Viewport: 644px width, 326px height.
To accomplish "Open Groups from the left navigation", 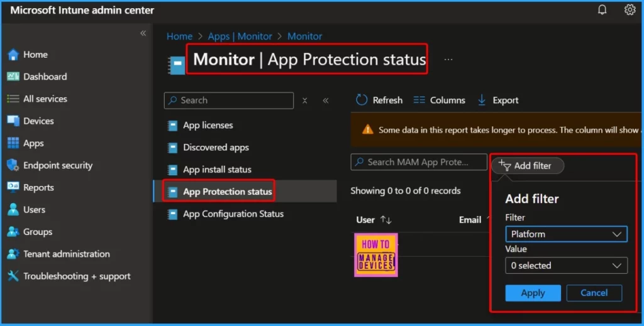I will (x=38, y=232).
